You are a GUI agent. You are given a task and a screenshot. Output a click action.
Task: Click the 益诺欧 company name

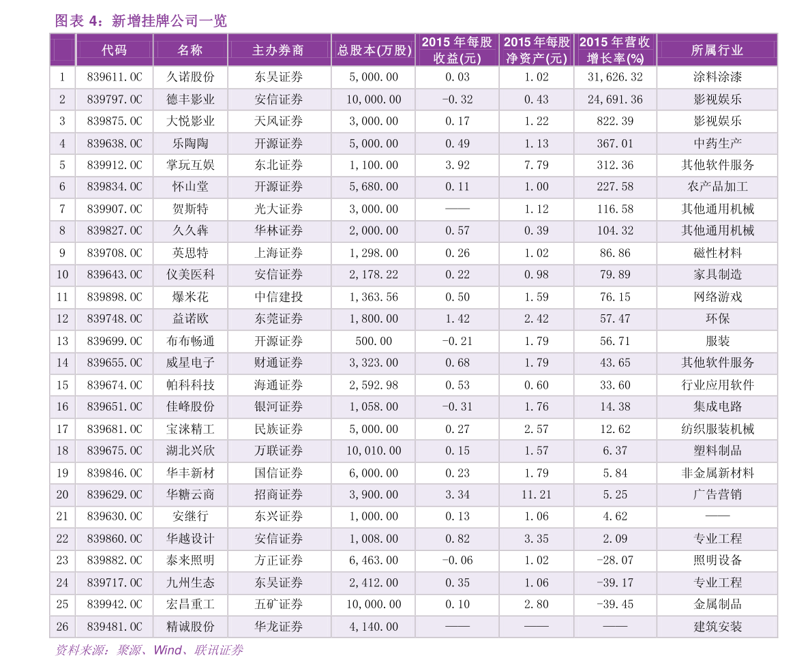tap(190, 319)
